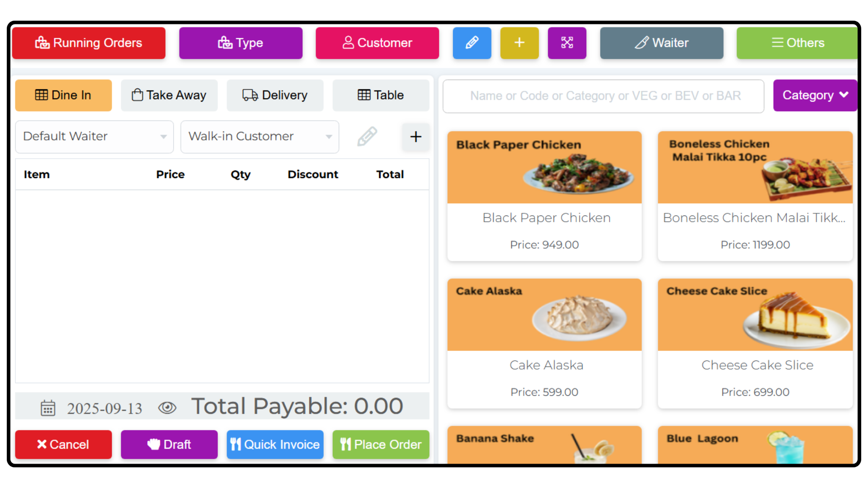The image size is (868, 488).
Task: Open the calendar date picker icon
Action: (x=48, y=408)
